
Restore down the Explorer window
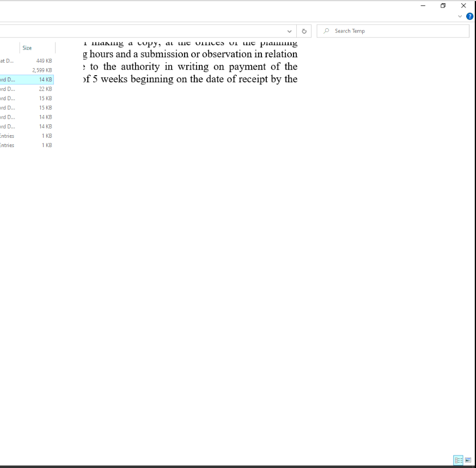[x=443, y=5]
